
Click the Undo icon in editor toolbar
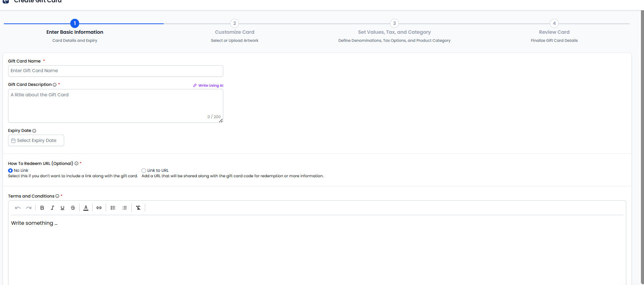18,208
